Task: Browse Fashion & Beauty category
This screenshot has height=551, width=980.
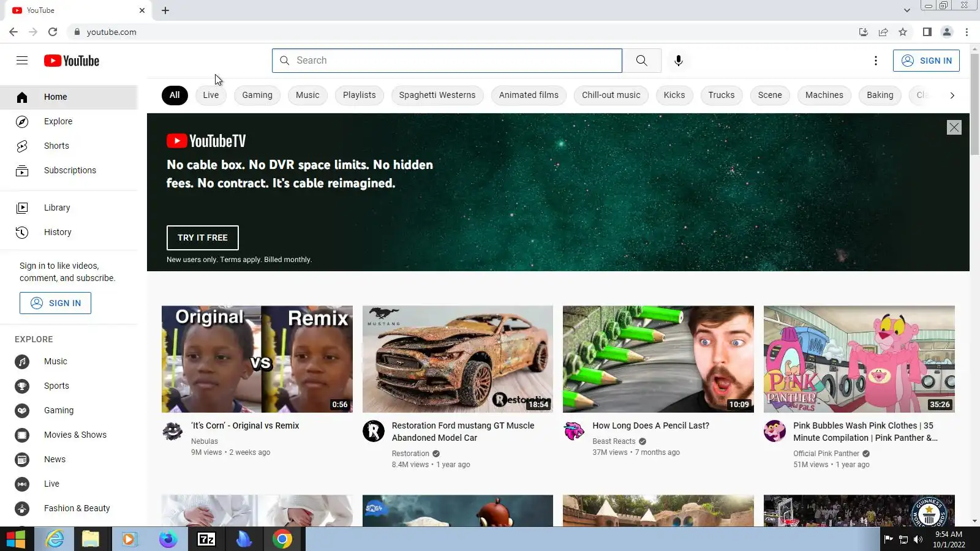Action: click(69, 508)
